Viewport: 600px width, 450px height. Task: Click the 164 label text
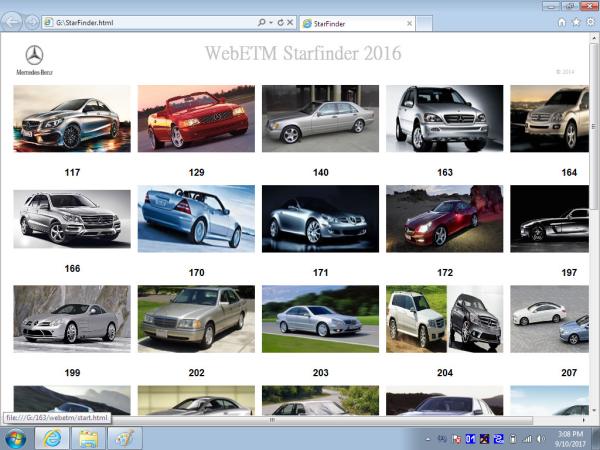tap(569, 173)
